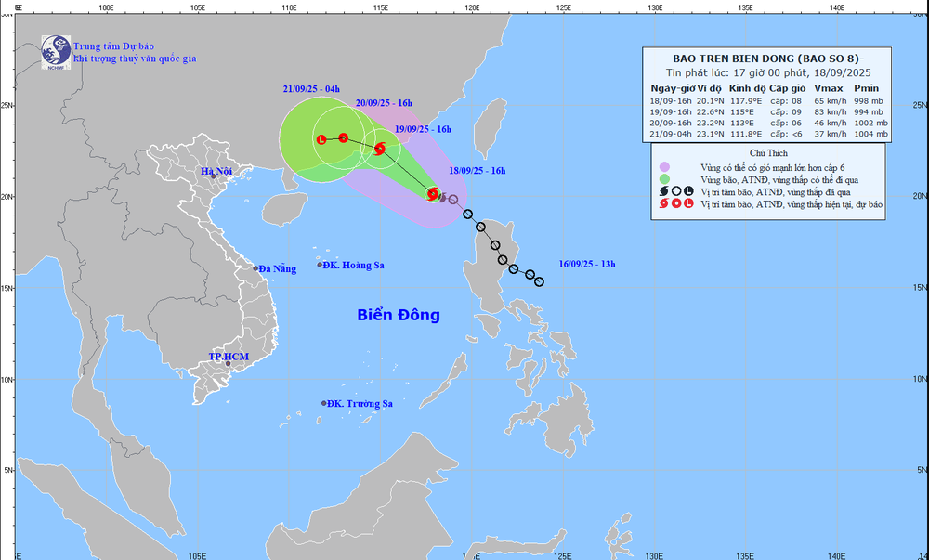
Task: Click the '18/09/25 - 16h' map label
Action: coord(477,171)
